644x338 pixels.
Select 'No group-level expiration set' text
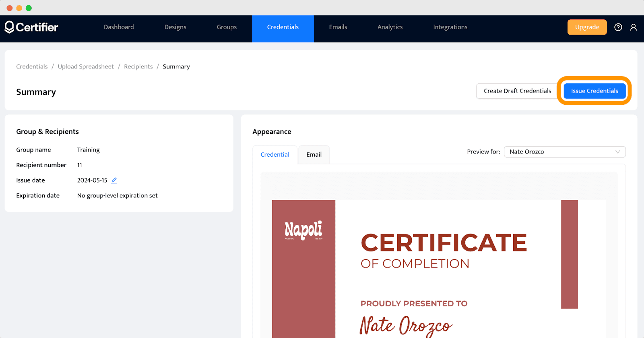point(117,196)
